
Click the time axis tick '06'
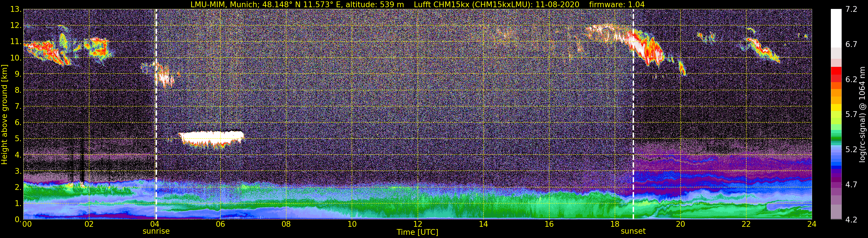click(220, 224)
